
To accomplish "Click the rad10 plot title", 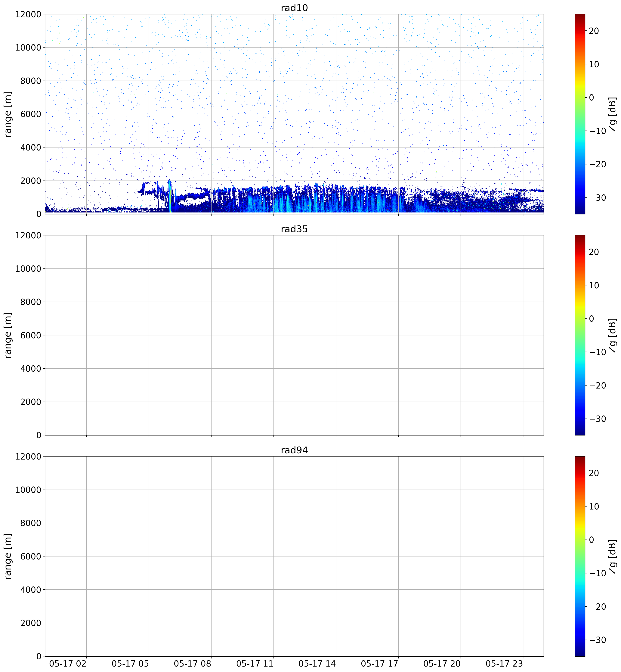I will click(294, 8).
